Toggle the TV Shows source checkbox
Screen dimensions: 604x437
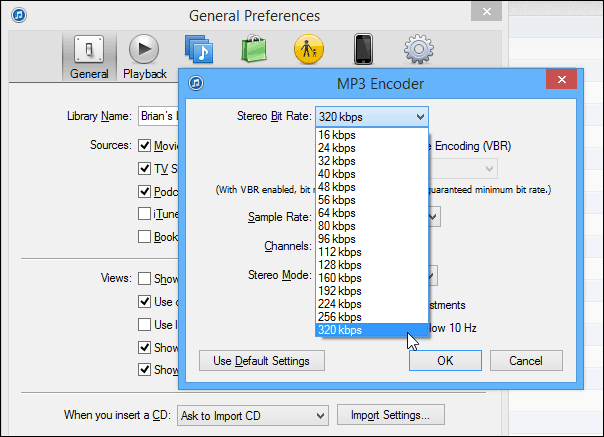click(x=144, y=168)
